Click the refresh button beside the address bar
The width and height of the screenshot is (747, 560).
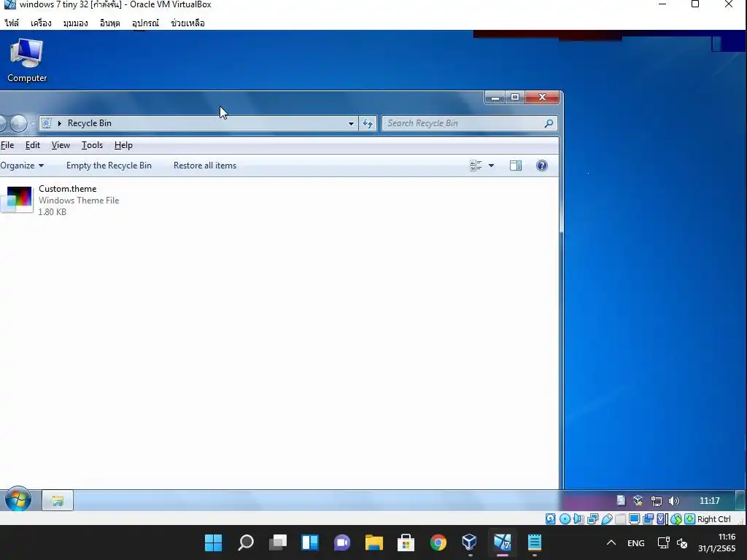tap(368, 123)
